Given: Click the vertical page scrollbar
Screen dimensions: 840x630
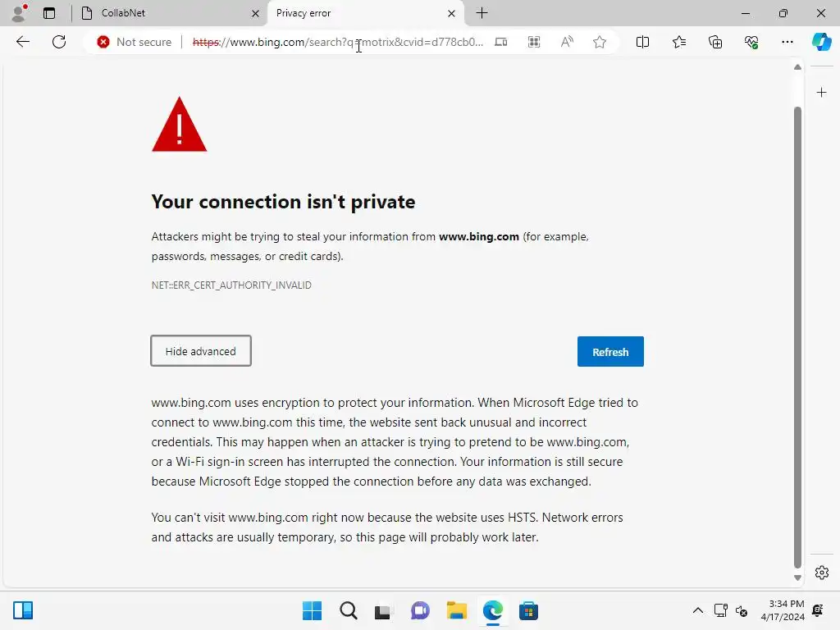Looking at the screenshot, I should coord(797,328).
